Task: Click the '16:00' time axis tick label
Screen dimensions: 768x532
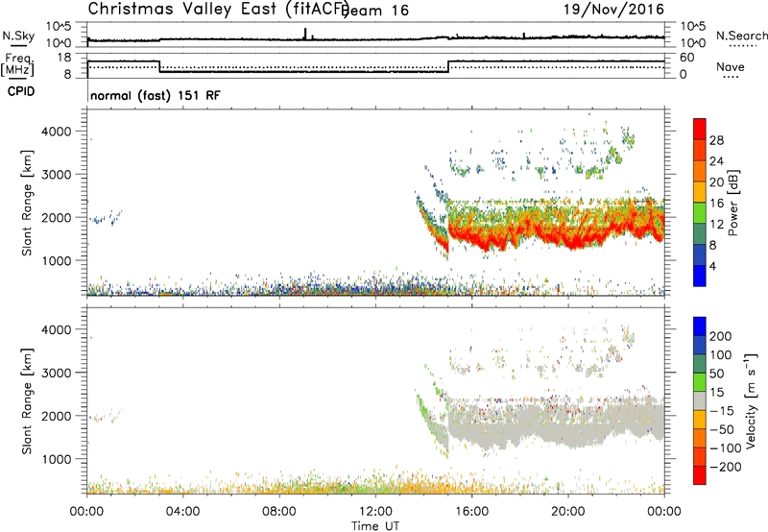Action: [x=471, y=512]
